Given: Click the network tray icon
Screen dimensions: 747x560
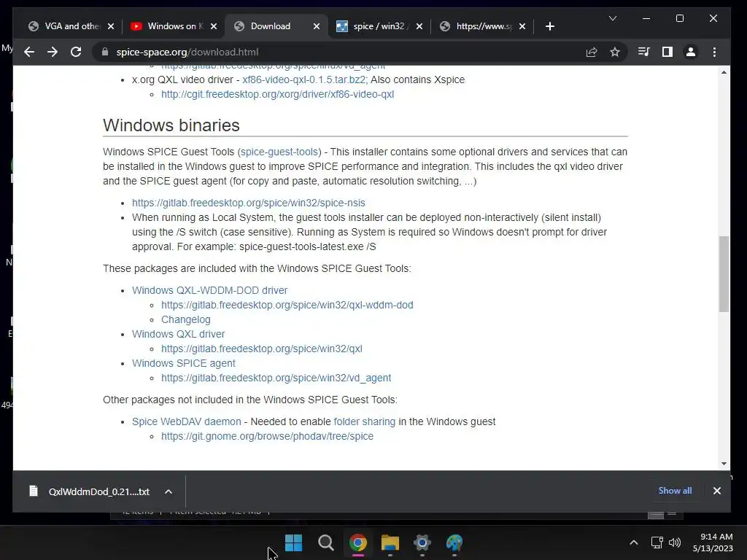Looking at the screenshot, I should click(657, 542).
